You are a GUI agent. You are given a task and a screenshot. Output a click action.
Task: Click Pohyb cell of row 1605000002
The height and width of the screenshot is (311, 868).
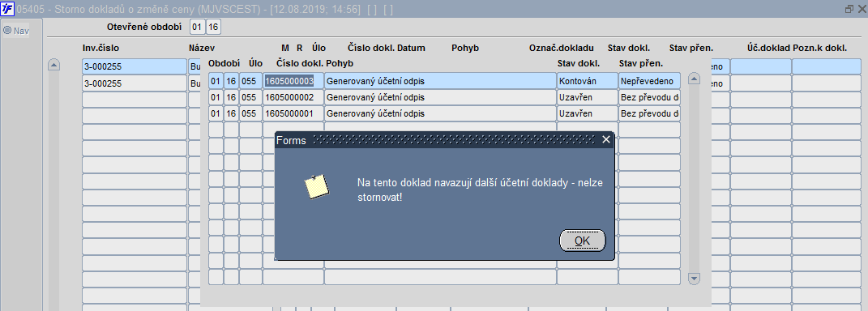coord(440,97)
